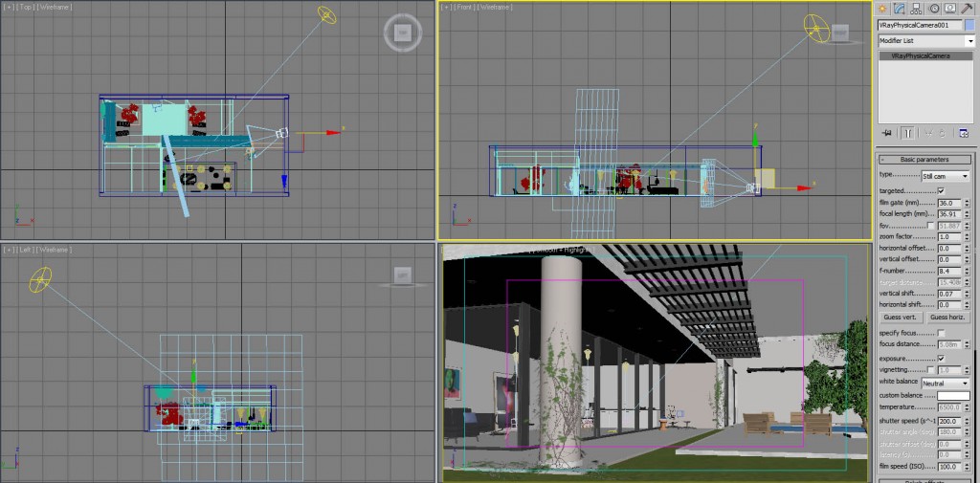Viewport: 980px width, 483px height.
Task: Select the yellow light in Left viewport
Action: point(40,279)
